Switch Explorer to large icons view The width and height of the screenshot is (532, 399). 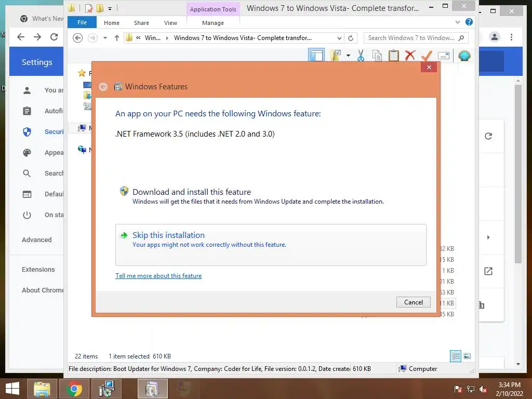467,356
